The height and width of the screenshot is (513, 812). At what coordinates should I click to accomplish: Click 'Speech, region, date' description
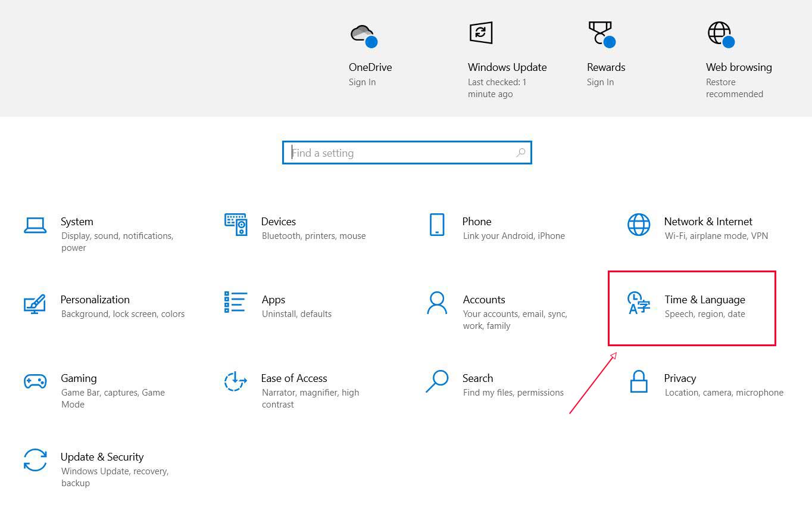(705, 314)
